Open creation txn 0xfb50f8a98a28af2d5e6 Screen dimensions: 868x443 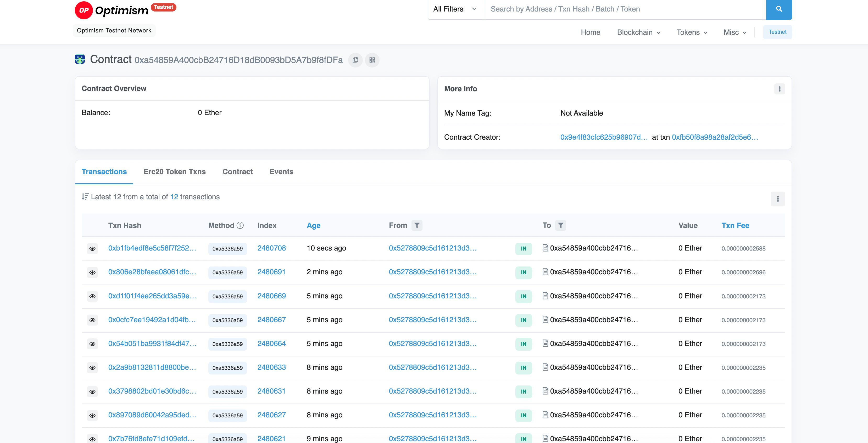715,137
